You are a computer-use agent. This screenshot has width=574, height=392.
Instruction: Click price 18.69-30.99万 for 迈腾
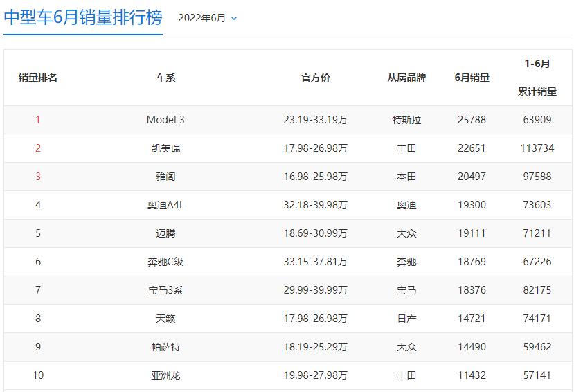pos(315,233)
